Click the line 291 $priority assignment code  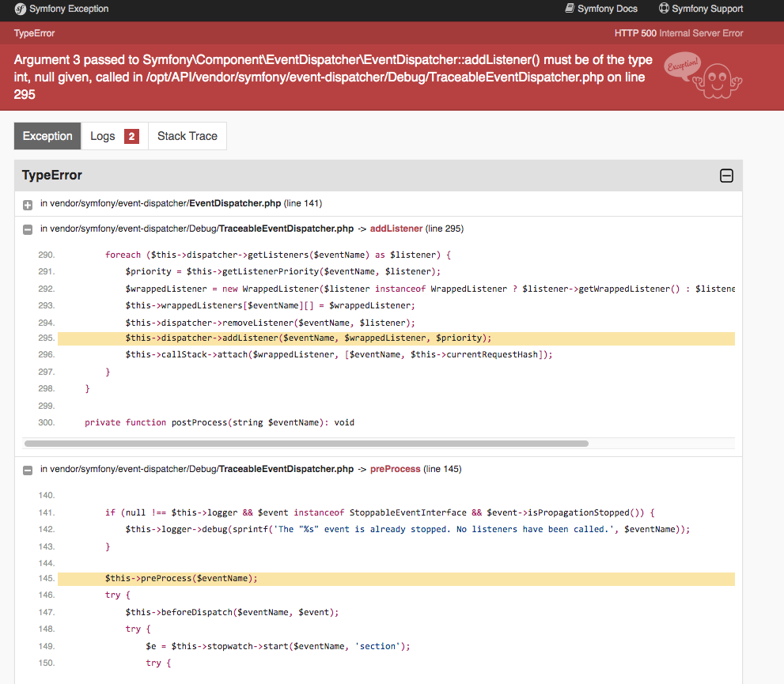click(283, 271)
